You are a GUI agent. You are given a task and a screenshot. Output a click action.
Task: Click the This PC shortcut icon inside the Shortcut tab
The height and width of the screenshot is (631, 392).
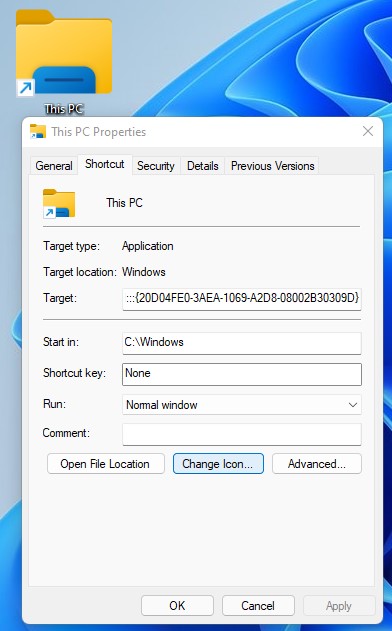[59, 203]
